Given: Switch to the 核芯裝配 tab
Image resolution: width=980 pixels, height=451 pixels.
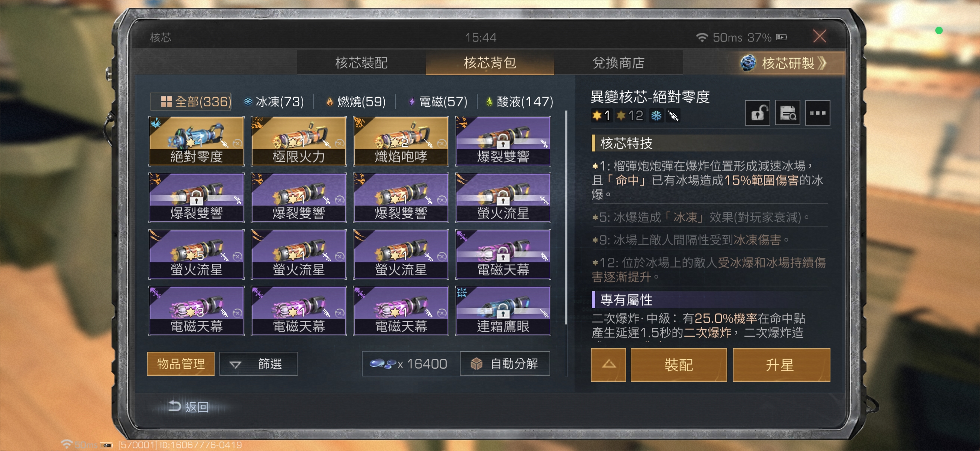Looking at the screenshot, I should 361,63.
